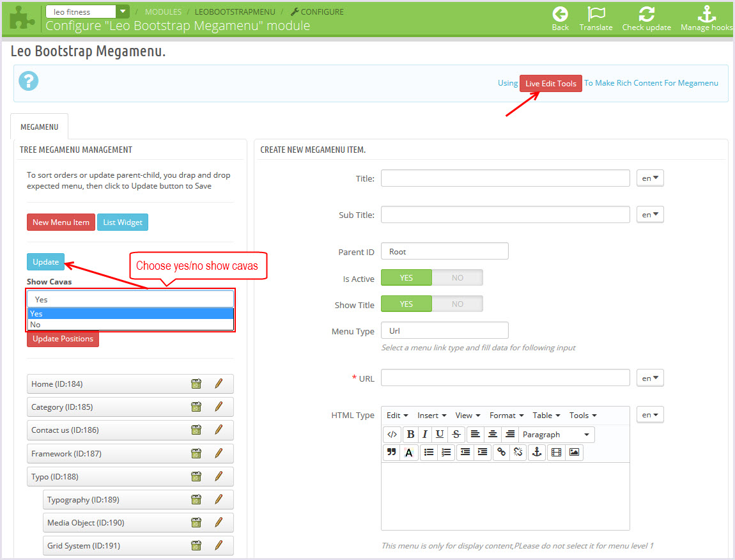The width and height of the screenshot is (735, 560).
Task: Increase indent in the HTML editor
Action: coord(483,452)
